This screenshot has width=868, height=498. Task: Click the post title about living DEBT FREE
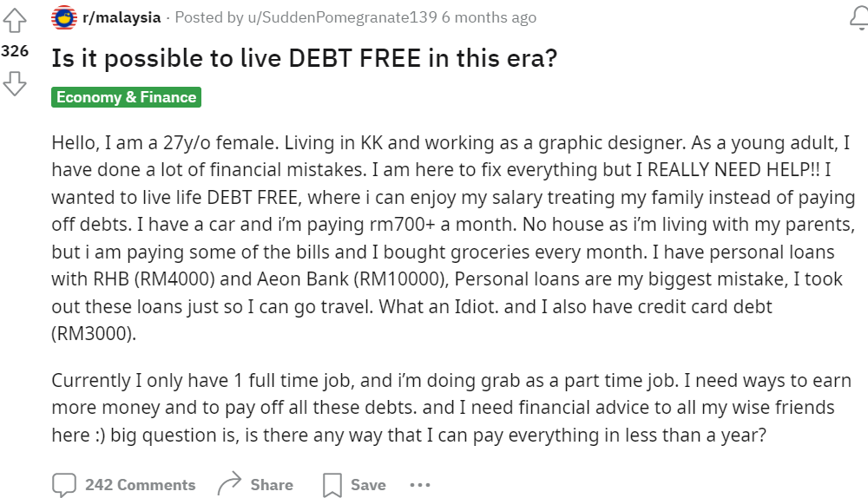305,58
